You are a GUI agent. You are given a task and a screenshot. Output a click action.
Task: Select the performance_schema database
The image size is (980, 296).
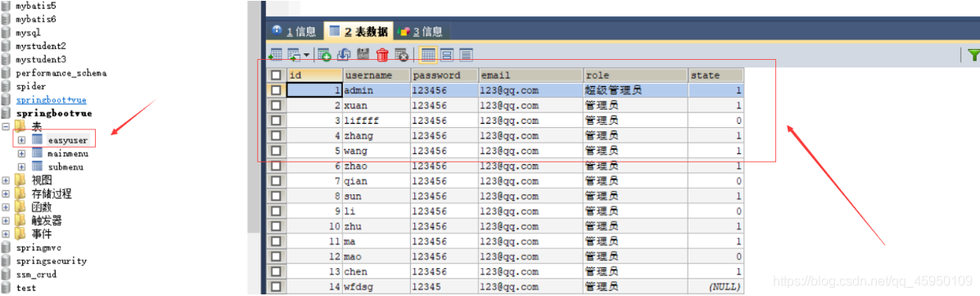(61, 73)
